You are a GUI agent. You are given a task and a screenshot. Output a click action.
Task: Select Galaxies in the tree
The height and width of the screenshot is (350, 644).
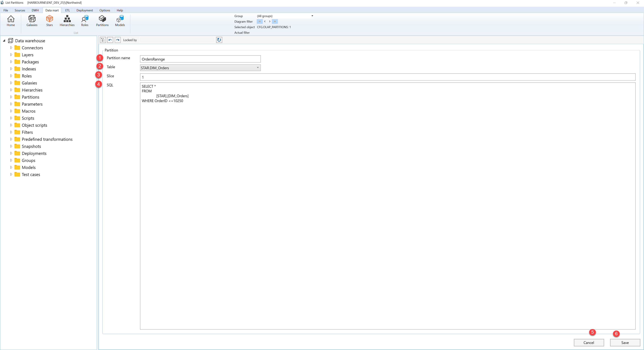[x=29, y=83]
